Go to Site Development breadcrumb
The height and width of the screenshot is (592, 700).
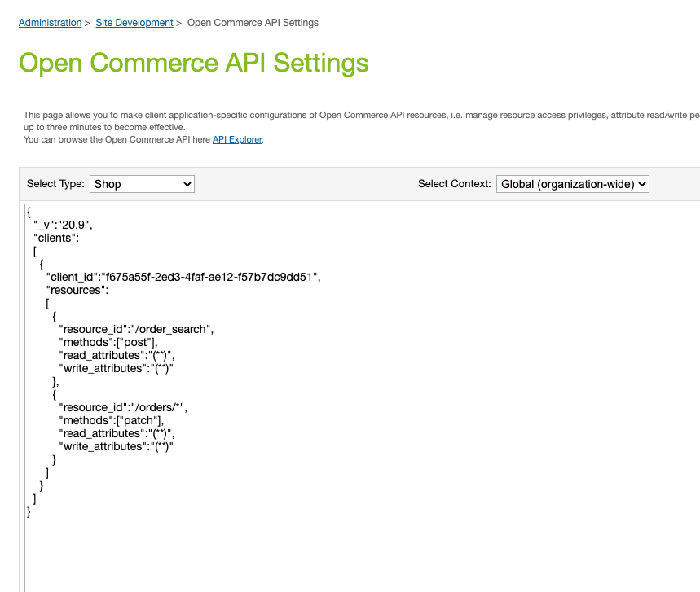pyautogui.click(x=134, y=23)
